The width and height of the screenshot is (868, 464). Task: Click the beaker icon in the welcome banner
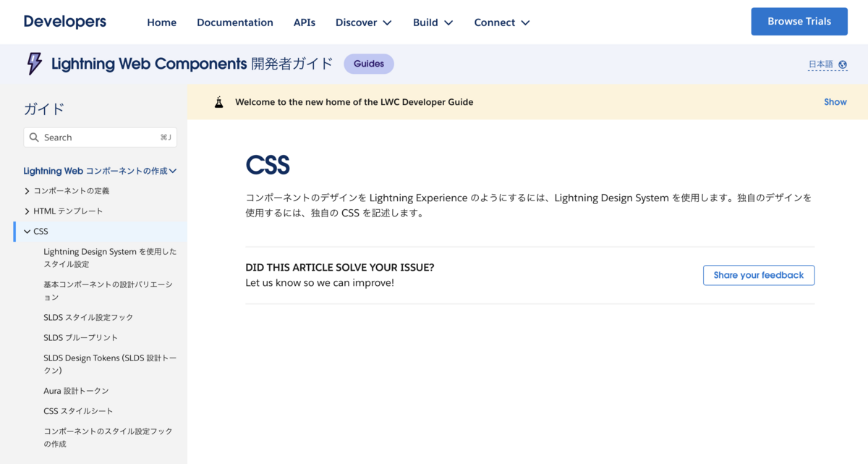(x=218, y=102)
